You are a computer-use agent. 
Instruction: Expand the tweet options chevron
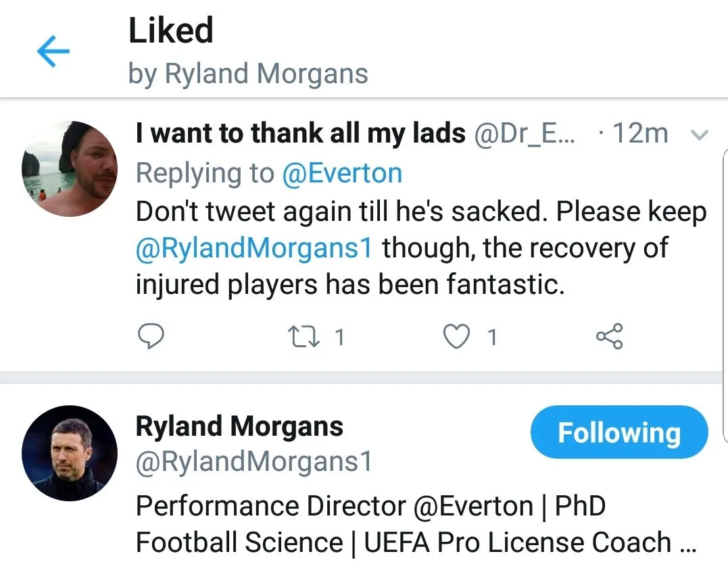[x=700, y=135]
